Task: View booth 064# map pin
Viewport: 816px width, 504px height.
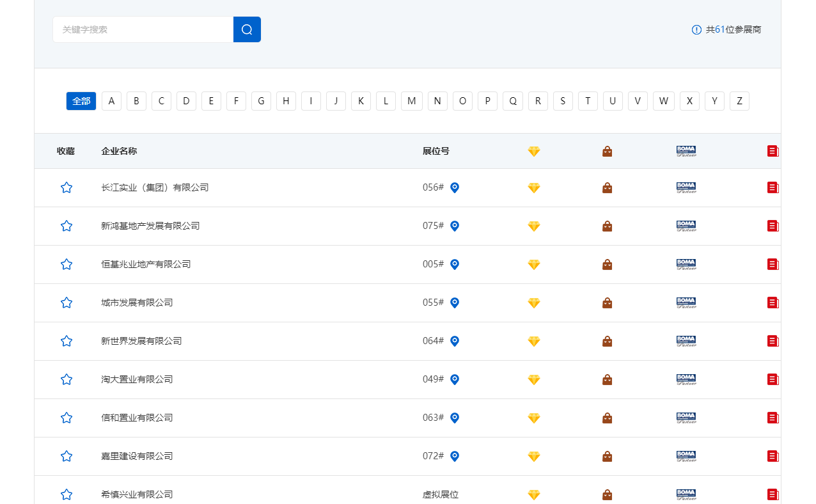Action: coord(455,341)
